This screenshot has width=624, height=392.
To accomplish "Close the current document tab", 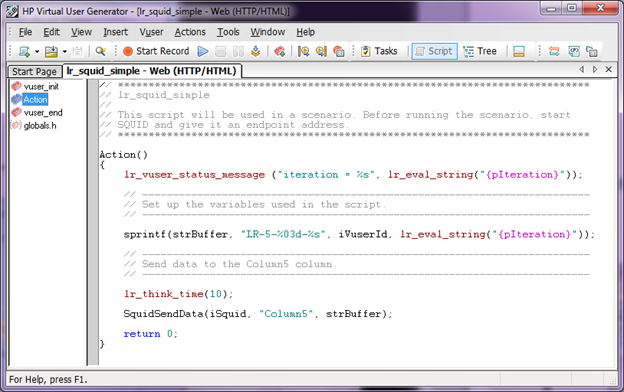I will [608, 69].
